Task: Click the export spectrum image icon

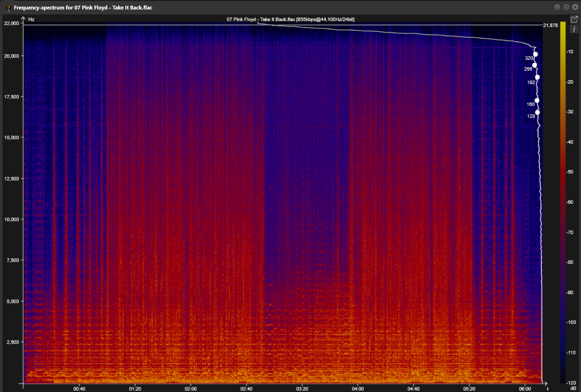Action: (x=574, y=20)
